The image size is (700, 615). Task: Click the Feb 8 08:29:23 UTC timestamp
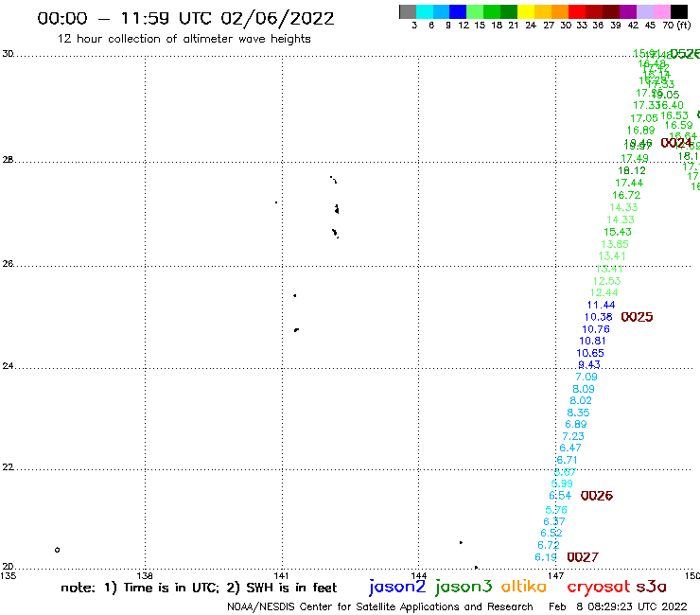pyautogui.click(x=618, y=606)
